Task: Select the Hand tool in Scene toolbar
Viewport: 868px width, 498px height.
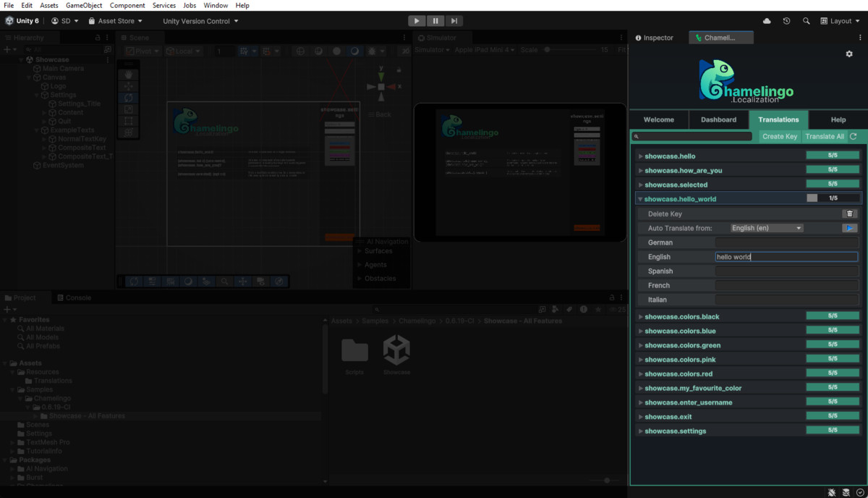Action: 128,73
